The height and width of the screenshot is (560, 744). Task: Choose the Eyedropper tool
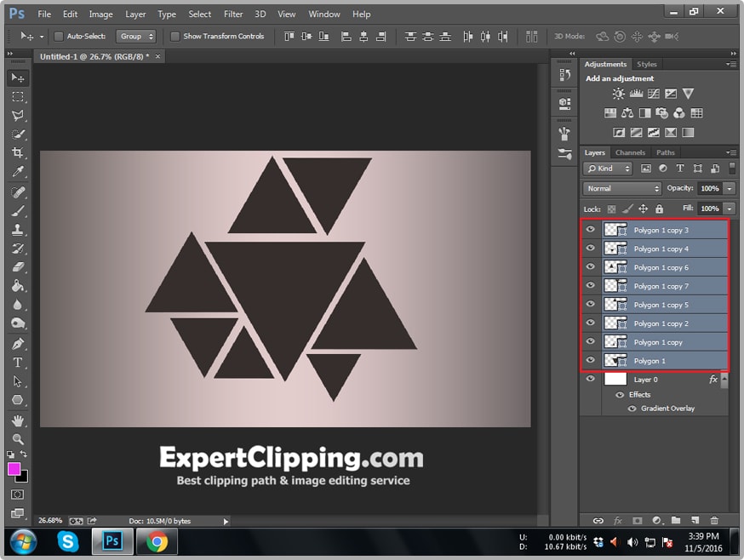pyautogui.click(x=17, y=173)
